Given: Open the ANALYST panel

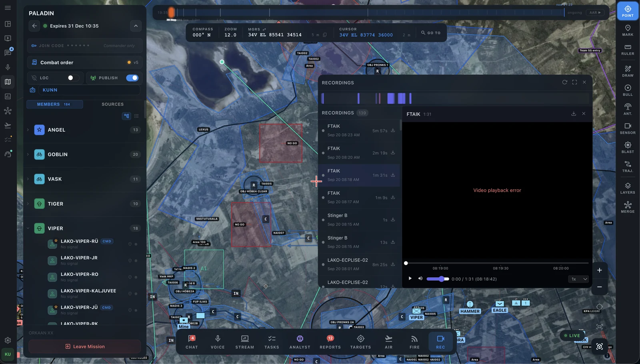Looking at the screenshot, I should (300, 342).
